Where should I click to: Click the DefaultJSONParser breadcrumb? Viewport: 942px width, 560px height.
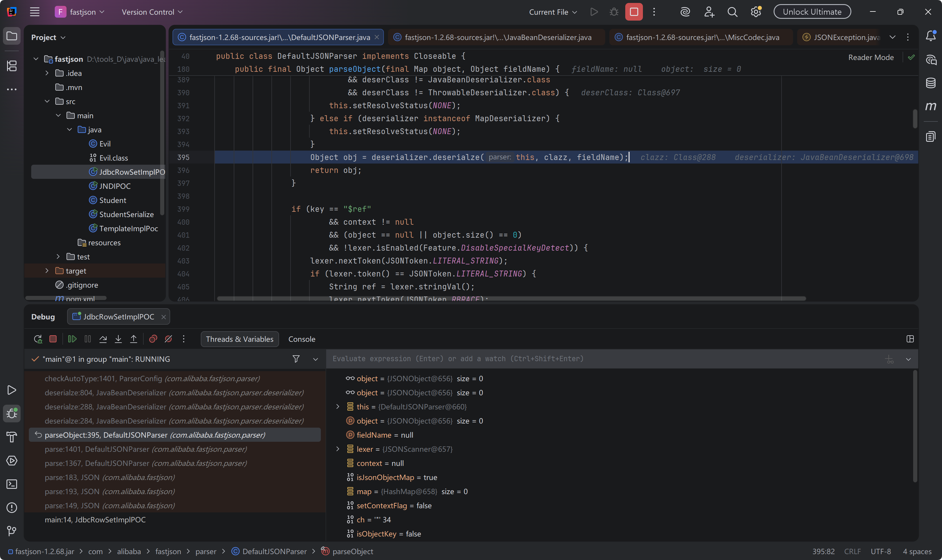(x=269, y=551)
